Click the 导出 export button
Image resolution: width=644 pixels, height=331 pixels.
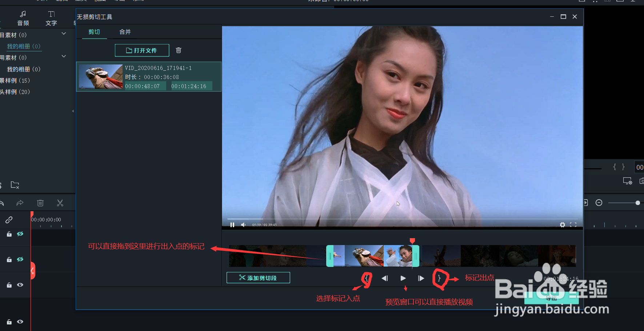551,298
